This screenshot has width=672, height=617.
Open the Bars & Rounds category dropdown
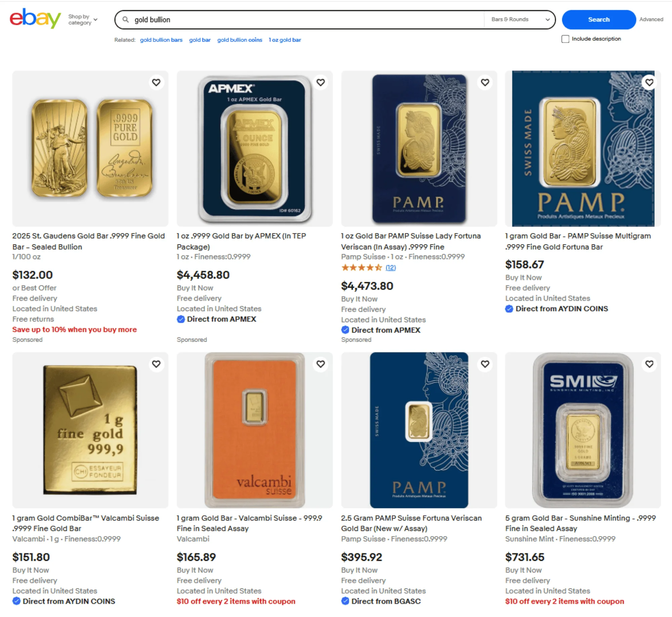(519, 19)
